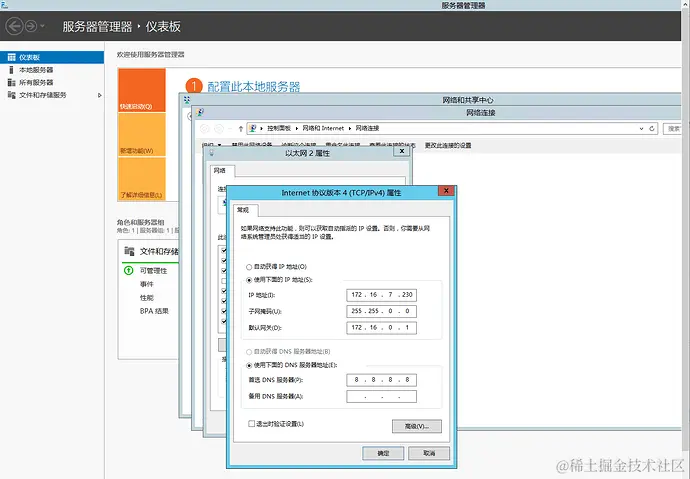Open 事件 in role tile

(147, 284)
